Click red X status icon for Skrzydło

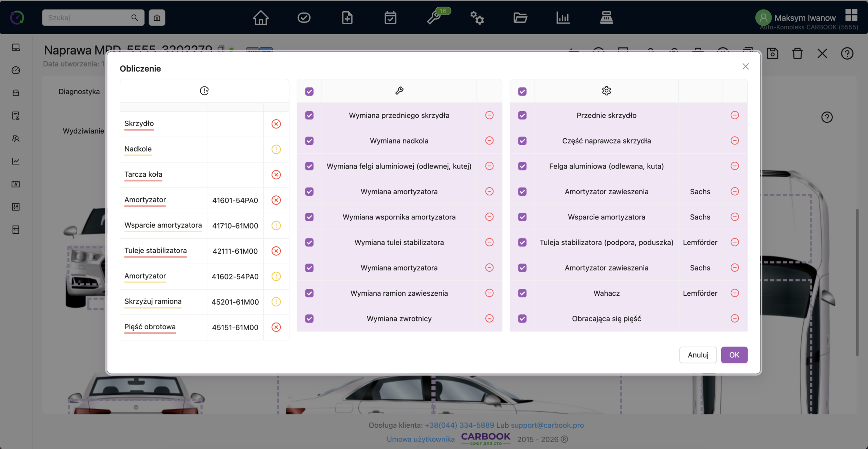[x=276, y=124]
